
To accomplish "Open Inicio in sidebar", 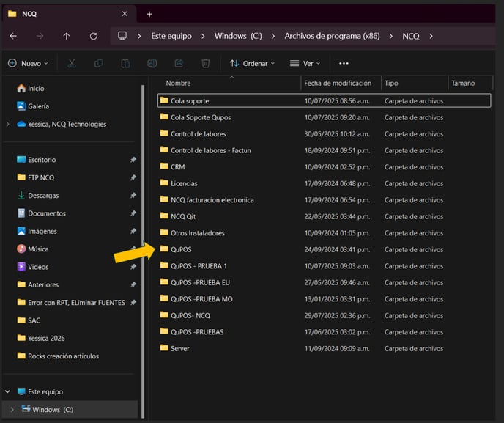I will [31, 89].
